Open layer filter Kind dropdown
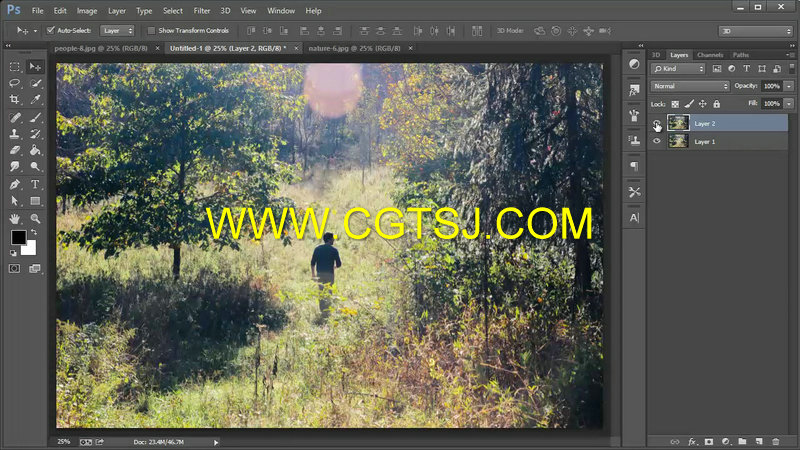800x450 pixels. pyautogui.click(x=678, y=68)
